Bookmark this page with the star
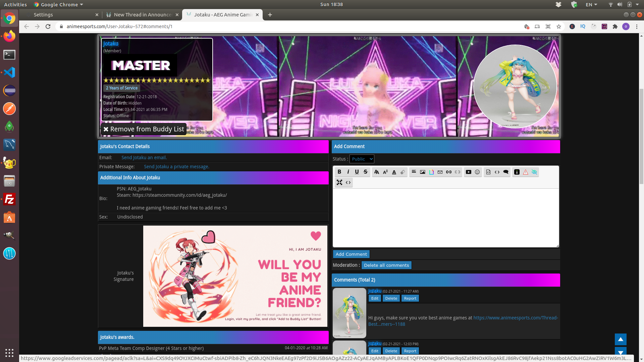Image resolution: width=644 pixels, height=362 pixels. [559, 26]
